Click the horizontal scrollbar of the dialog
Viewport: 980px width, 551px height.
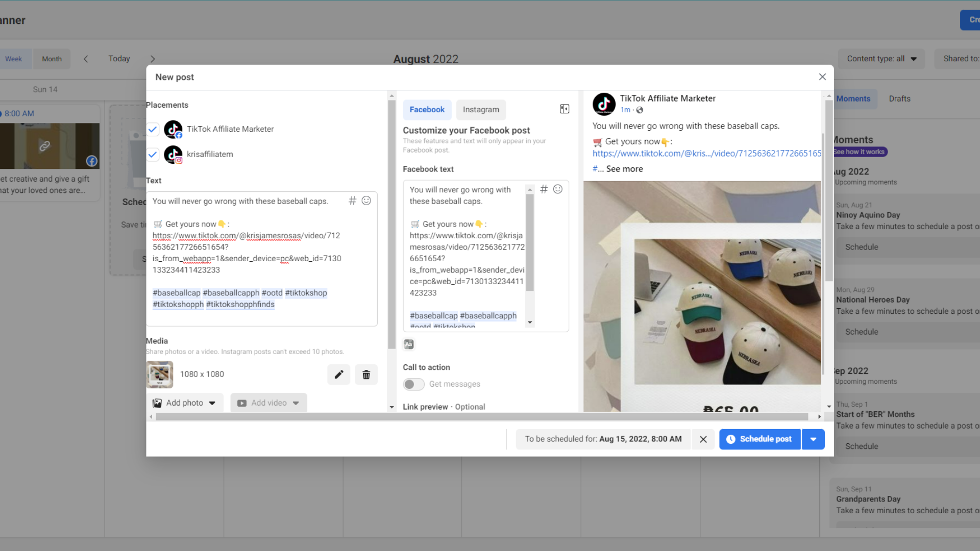click(x=482, y=417)
